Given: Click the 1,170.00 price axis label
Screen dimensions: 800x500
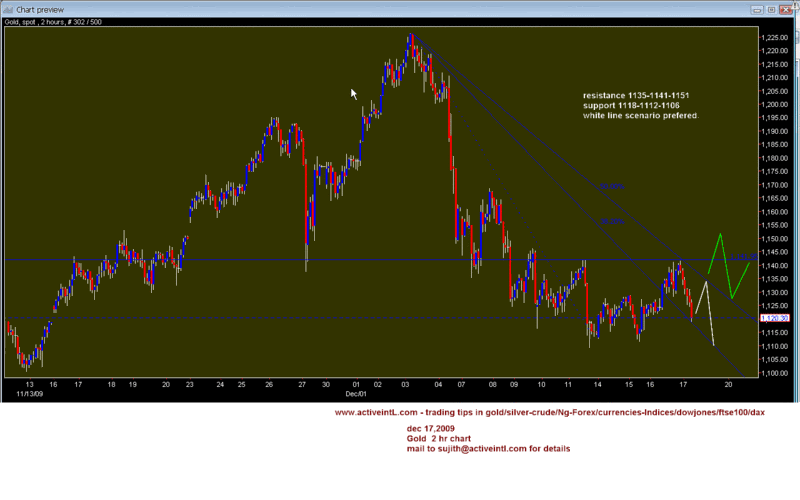Looking at the screenshot, I should pyautogui.click(x=776, y=185).
